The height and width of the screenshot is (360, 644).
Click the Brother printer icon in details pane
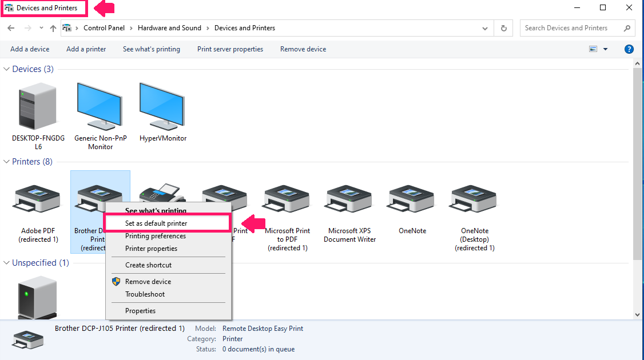(x=27, y=339)
